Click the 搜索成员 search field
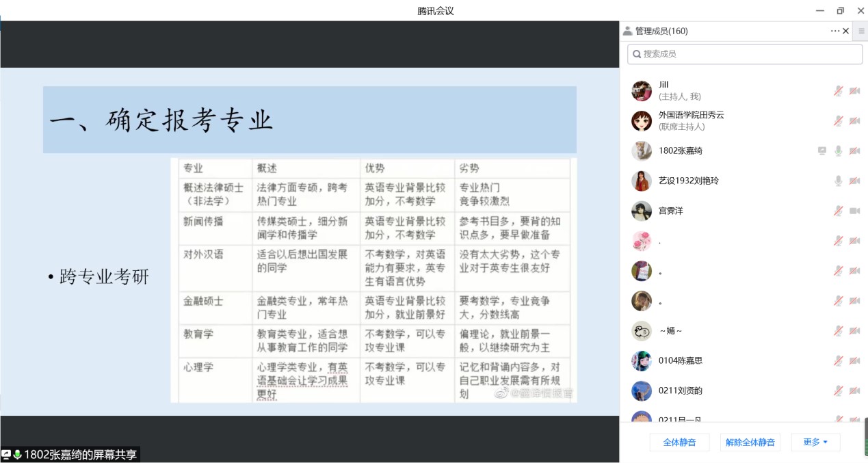The height and width of the screenshot is (463, 868). click(745, 54)
